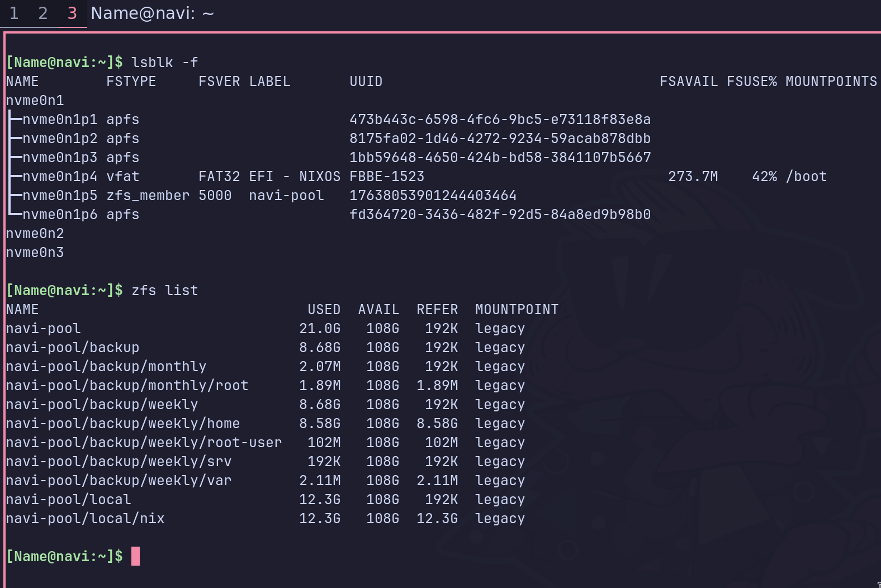Click the nvme0n1p5 zfs_member partition name
The image size is (881, 588).
[60, 196]
